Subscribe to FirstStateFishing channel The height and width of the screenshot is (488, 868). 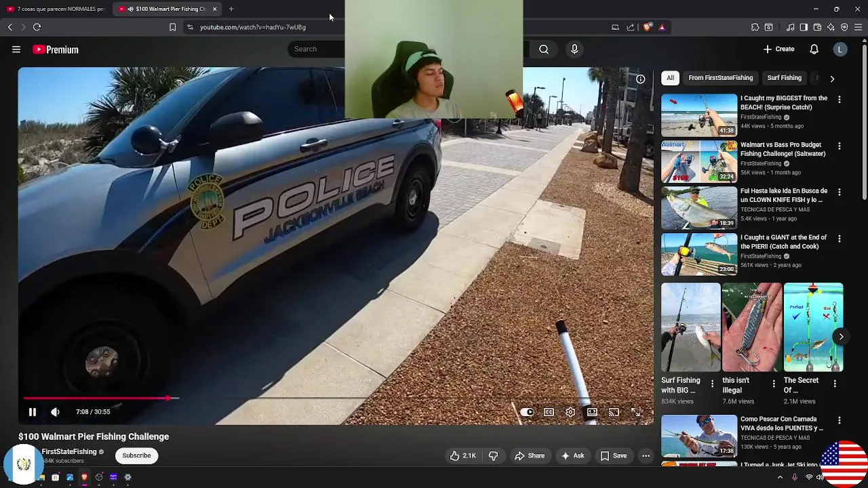click(136, 455)
